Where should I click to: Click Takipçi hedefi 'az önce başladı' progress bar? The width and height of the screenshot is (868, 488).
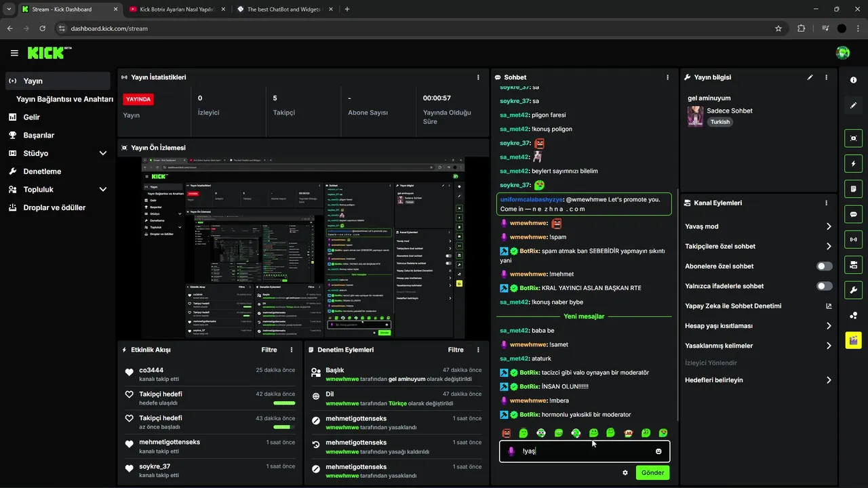(284, 427)
